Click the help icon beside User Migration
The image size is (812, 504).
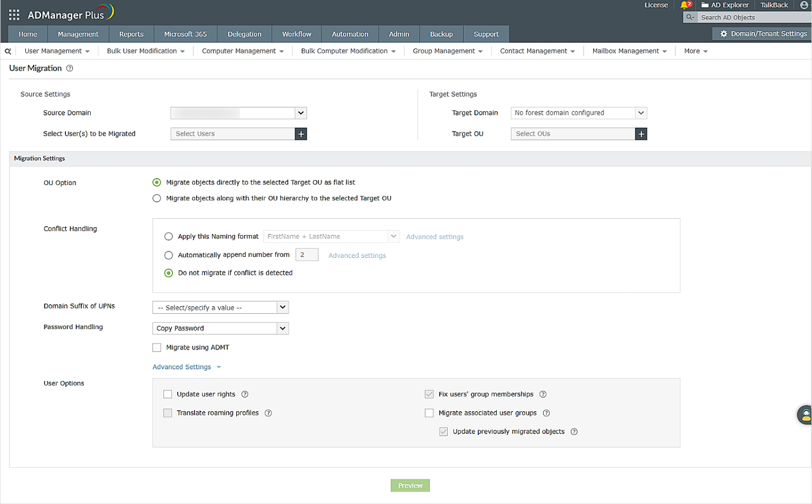[x=69, y=68]
